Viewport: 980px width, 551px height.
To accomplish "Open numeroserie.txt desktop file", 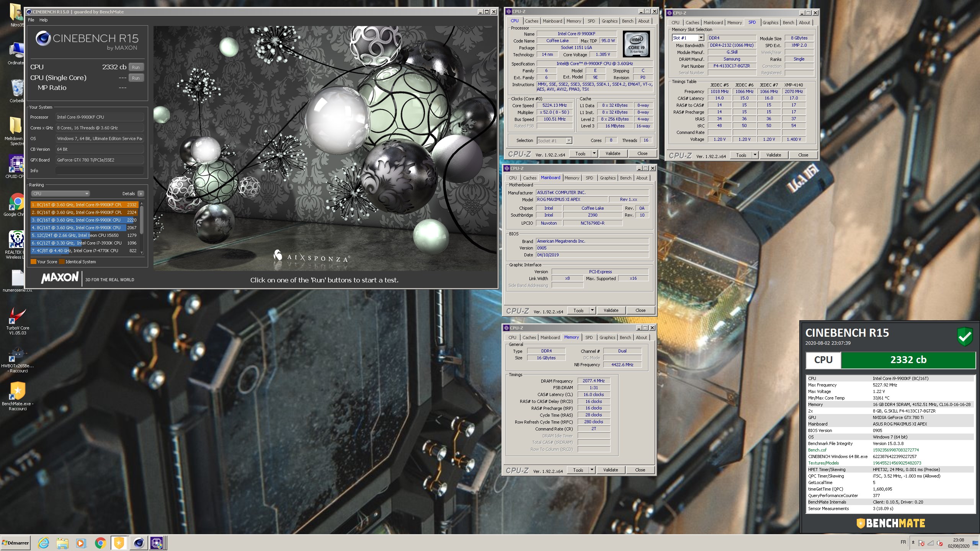I will (17, 281).
